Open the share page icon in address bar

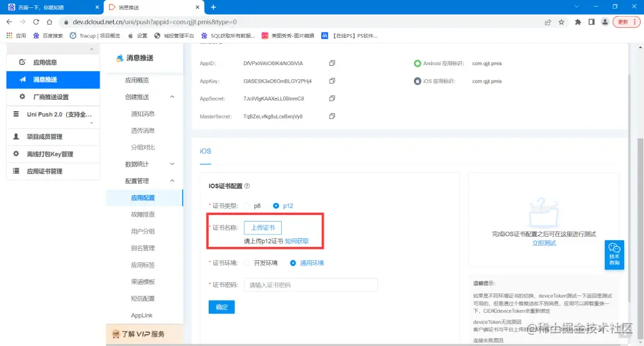point(548,22)
